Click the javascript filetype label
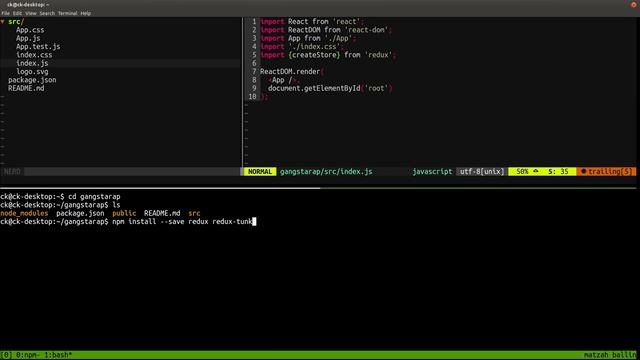Screen dimensions: 640x360 pos(432,171)
